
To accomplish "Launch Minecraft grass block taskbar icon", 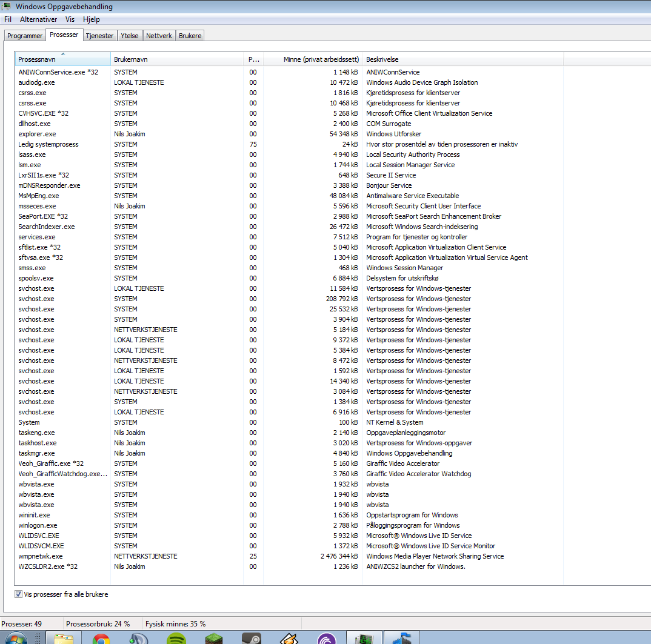I will tap(214, 639).
